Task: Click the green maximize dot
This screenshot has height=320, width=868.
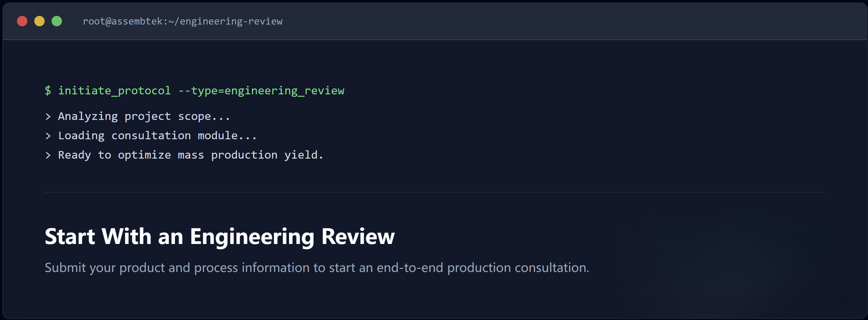Action: point(57,21)
